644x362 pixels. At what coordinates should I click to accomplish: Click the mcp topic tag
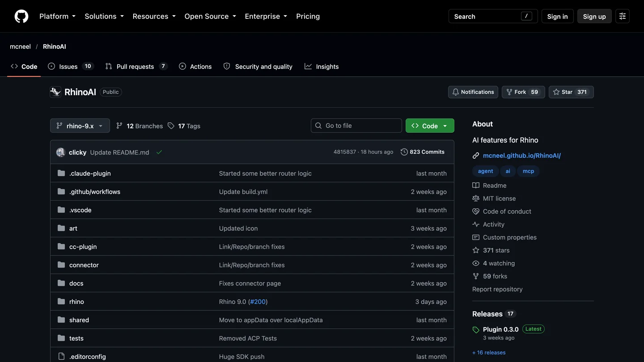[x=528, y=171]
